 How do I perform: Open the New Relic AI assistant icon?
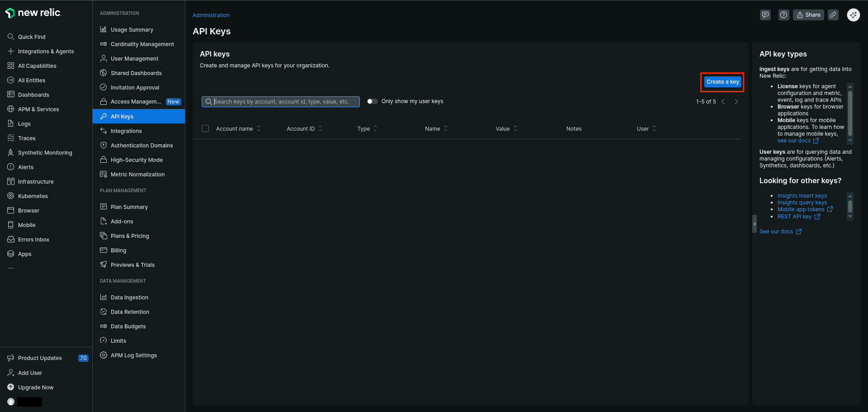coord(853,15)
